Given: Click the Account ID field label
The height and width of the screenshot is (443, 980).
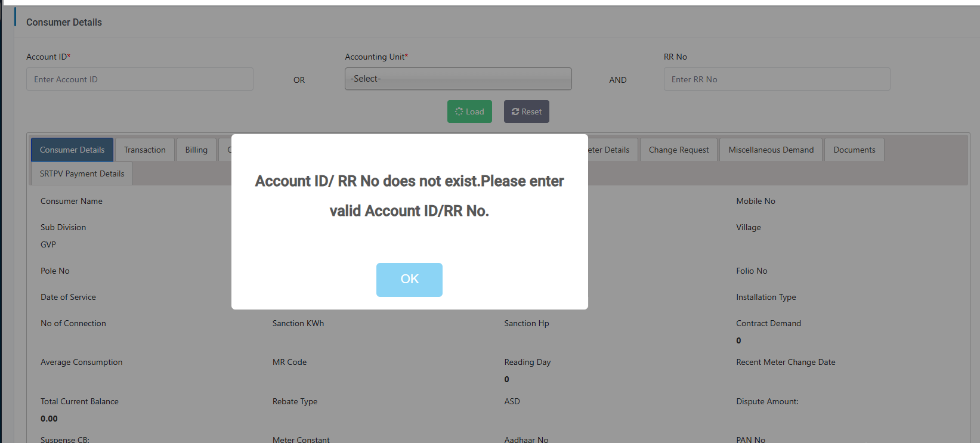Looking at the screenshot, I should tap(47, 57).
